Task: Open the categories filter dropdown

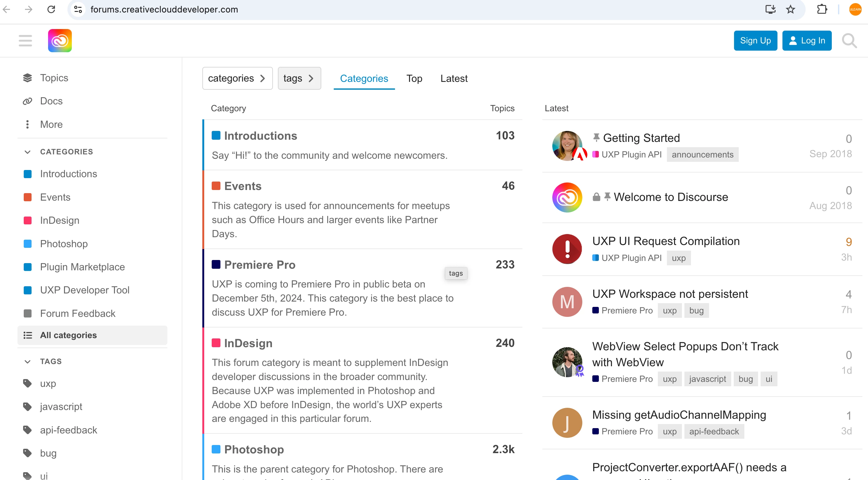Action: [x=238, y=78]
